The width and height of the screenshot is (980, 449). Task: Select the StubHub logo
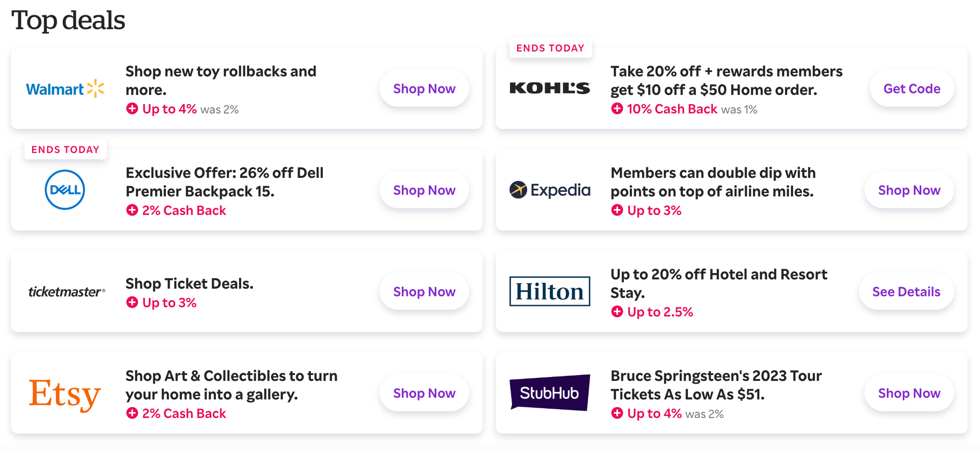click(550, 393)
